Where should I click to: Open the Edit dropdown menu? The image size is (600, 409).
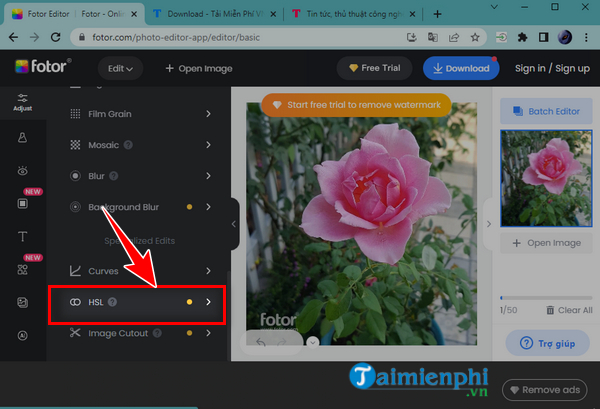pos(120,69)
